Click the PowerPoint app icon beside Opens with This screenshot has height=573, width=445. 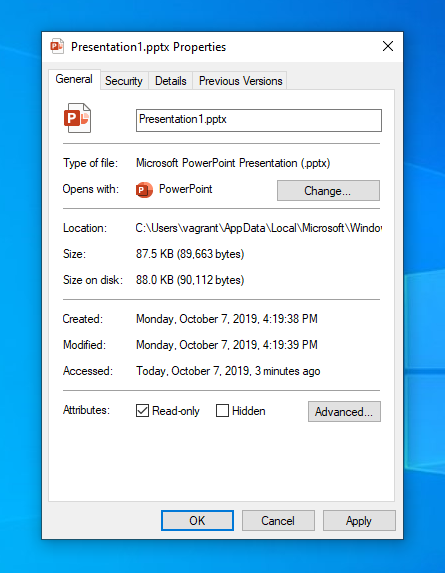pyautogui.click(x=144, y=190)
